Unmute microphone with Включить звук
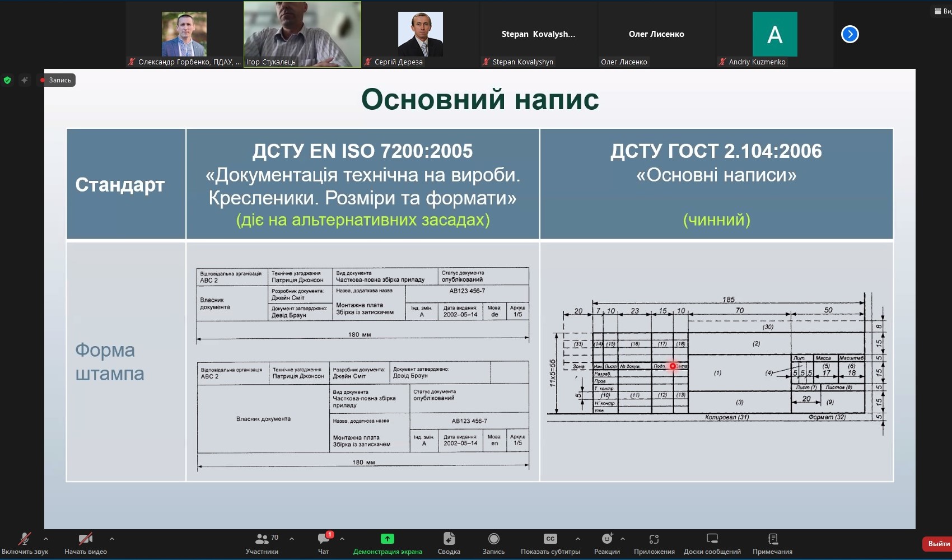This screenshot has height=560, width=952. point(25,544)
